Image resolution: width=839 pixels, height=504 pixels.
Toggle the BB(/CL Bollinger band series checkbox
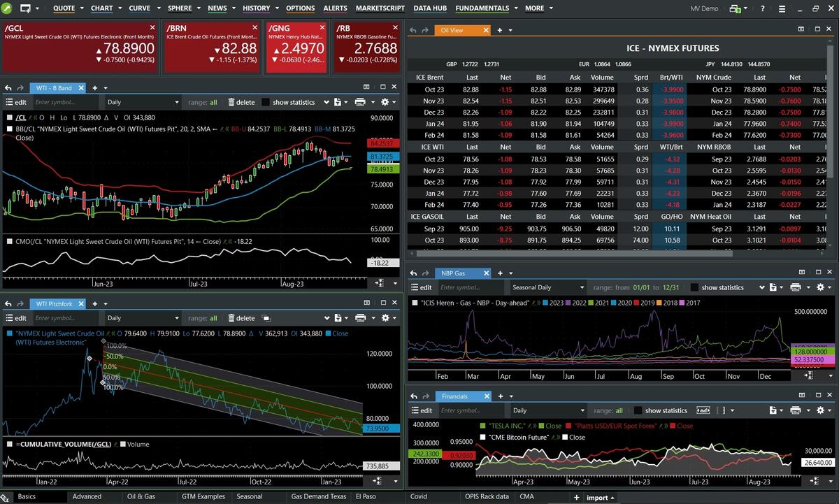tap(8, 129)
